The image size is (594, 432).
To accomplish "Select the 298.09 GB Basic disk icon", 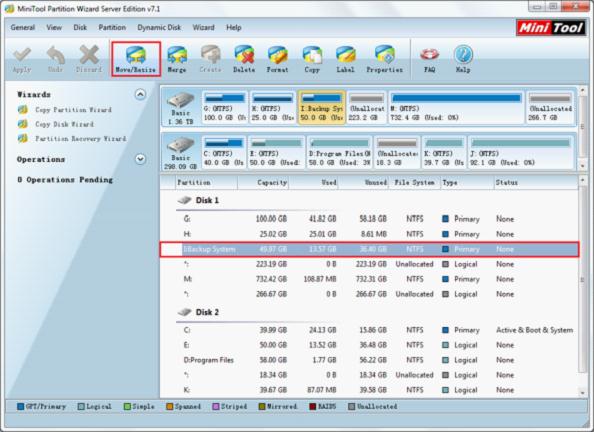I will pos(181,146).
